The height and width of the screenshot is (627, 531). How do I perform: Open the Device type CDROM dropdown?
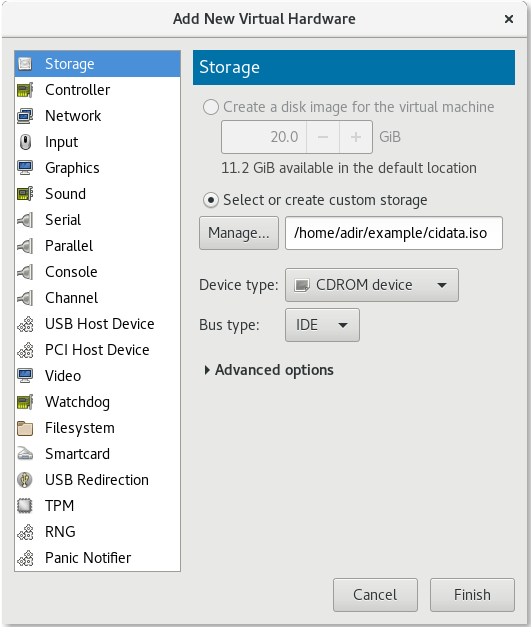point(372,285)
